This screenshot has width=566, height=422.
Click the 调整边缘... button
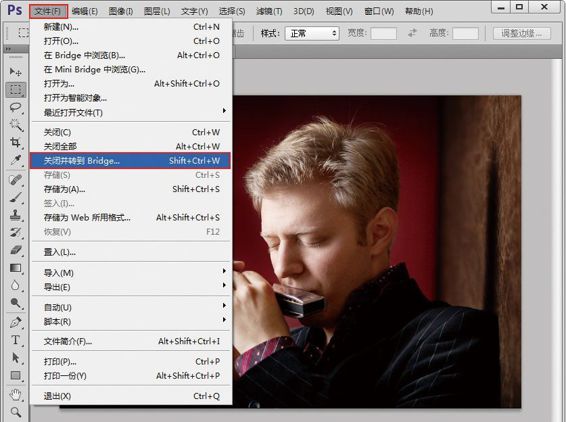click(522, 34)
